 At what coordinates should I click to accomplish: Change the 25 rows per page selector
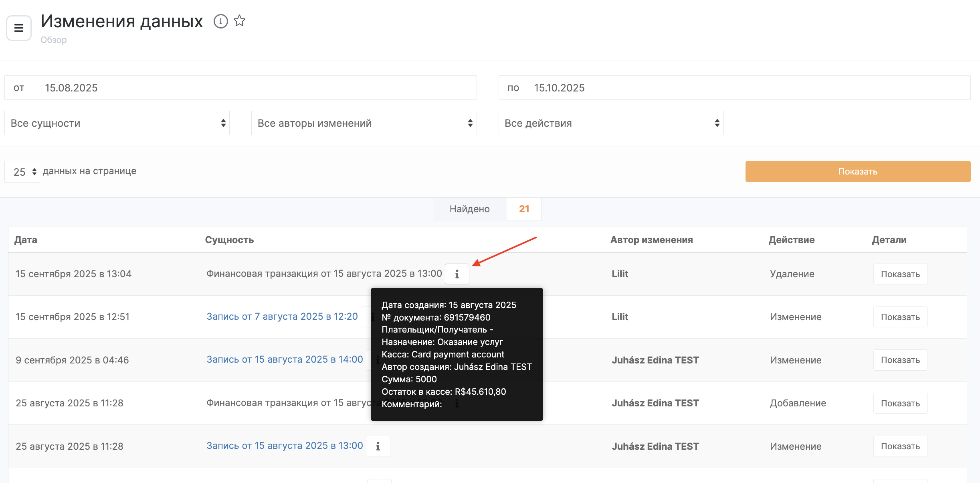[22, 172]
